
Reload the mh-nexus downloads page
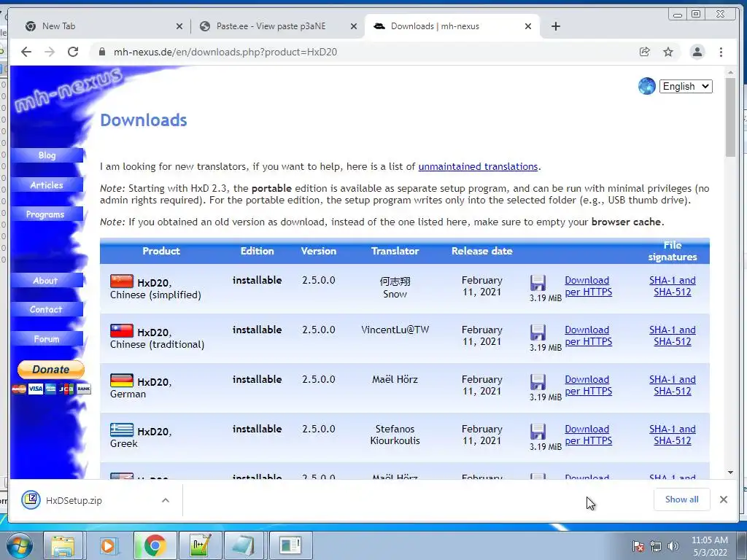click(x=73, y=52)
